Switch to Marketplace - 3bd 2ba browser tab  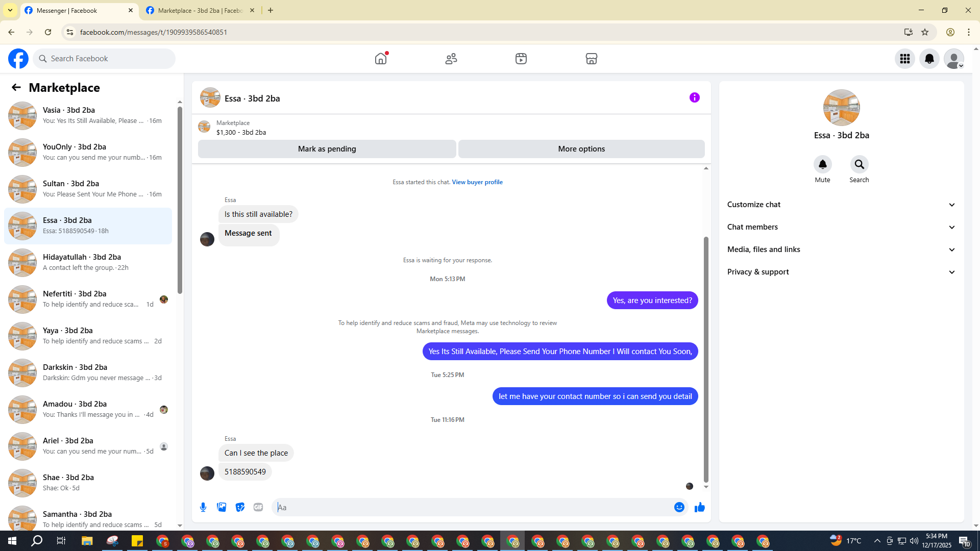click(x=199, y=10)
